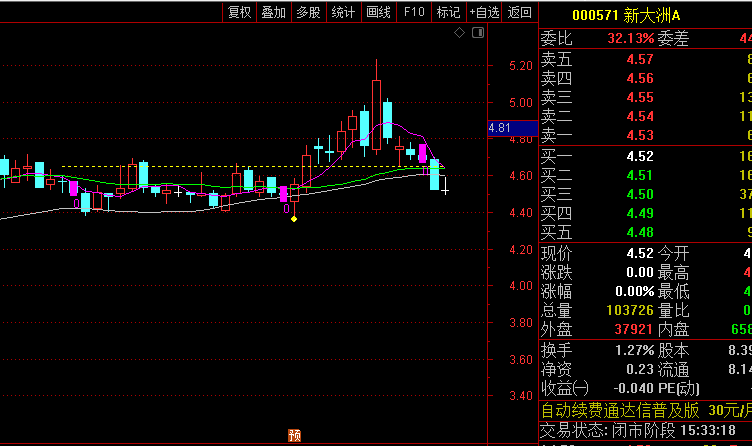Click the diamond icon above chart
This screenshot has width=752, height=446.
point(459,33)
